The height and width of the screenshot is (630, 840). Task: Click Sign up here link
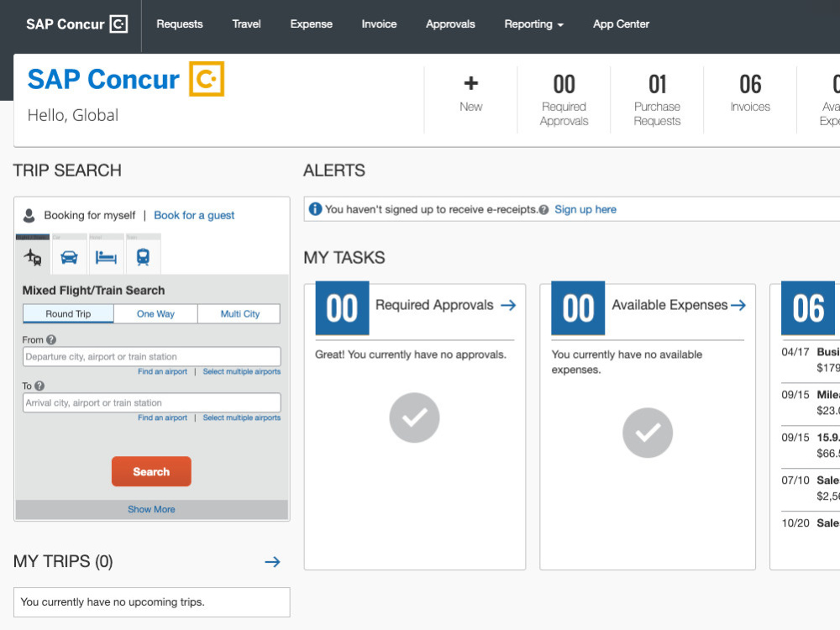[x=585, y=209]
